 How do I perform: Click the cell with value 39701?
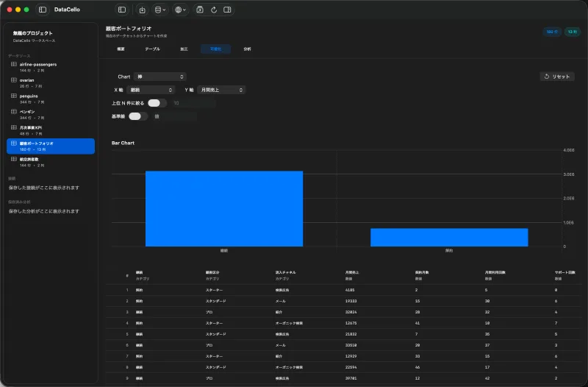coord(351,378)
